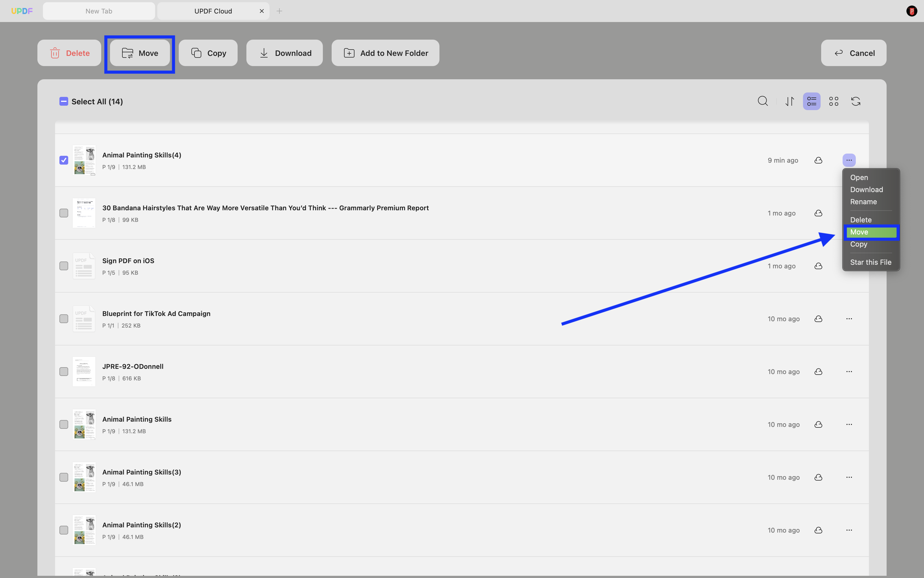Click the Copy button in top toolbar
This screenshot has height=578, width=924.
pyautogui.click(x=208, y=53)
